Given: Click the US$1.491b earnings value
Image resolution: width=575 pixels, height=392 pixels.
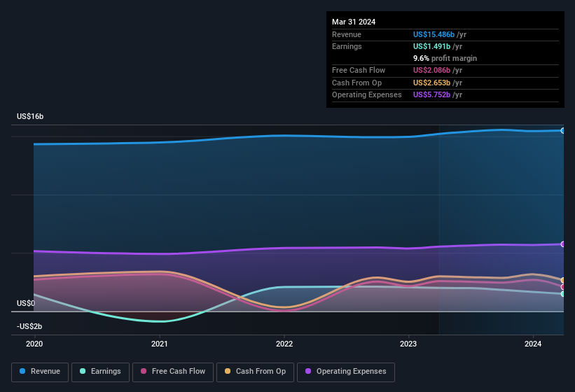Looking at the screenshot, I should coord(431,46).
